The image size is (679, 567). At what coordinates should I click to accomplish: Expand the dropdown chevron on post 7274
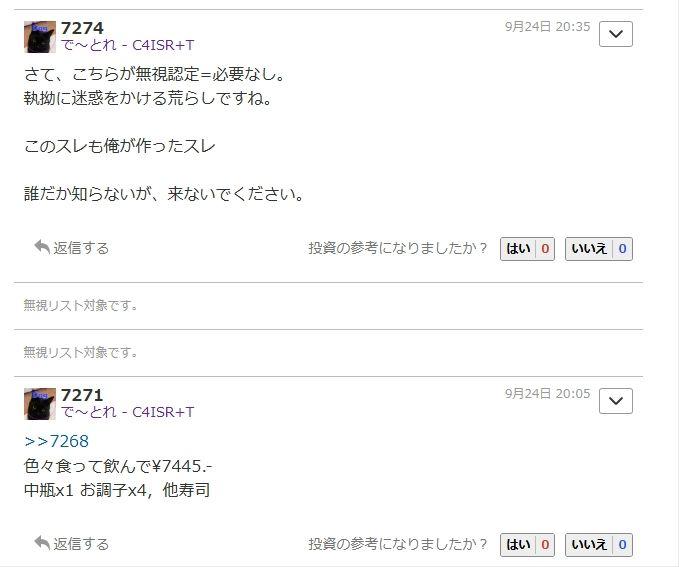point(616,34)
